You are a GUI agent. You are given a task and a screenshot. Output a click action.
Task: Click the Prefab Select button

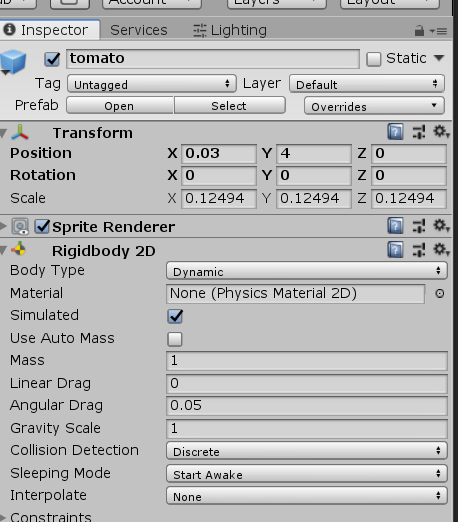click(x=230, y=106)
